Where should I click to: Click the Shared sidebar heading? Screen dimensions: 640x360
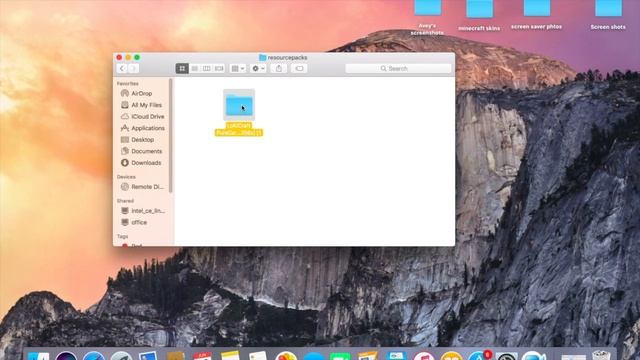(125, 201)
